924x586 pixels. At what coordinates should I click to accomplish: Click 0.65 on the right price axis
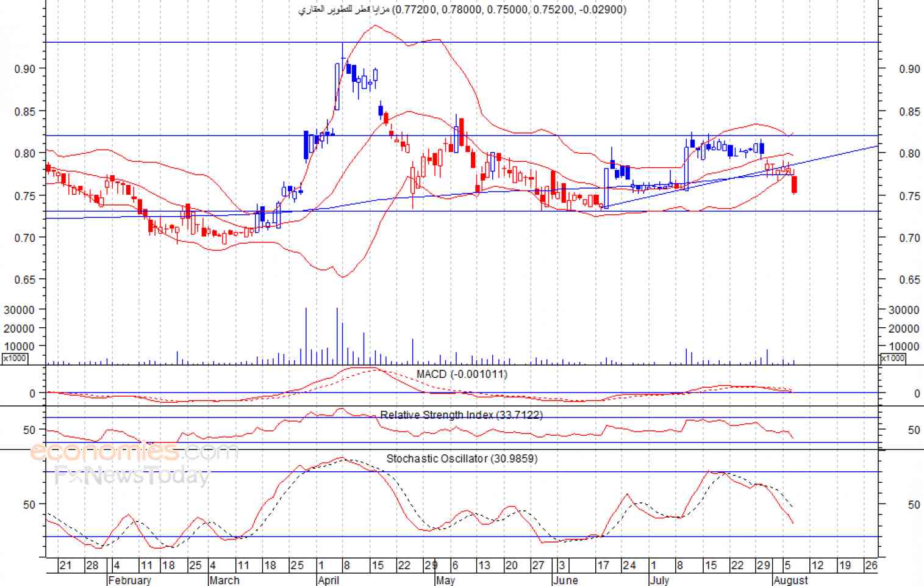tap(909, 280)
